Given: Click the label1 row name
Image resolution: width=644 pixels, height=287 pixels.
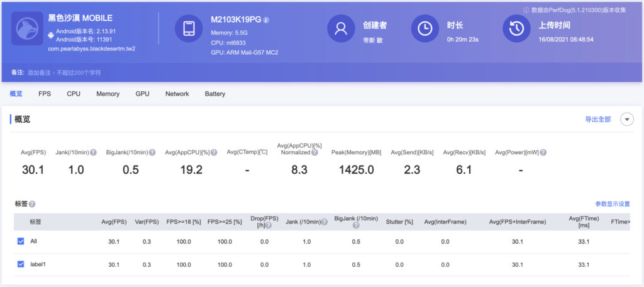Looking at the screenshot, I should [38, 264].
